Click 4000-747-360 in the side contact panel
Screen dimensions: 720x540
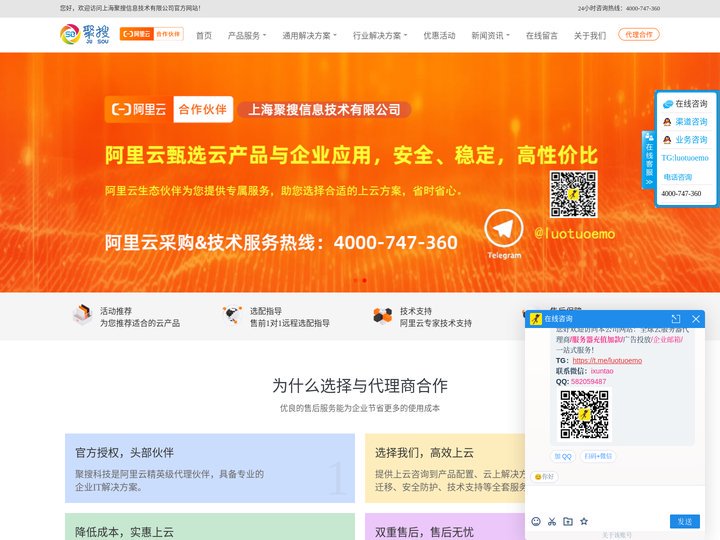[681, 193]
